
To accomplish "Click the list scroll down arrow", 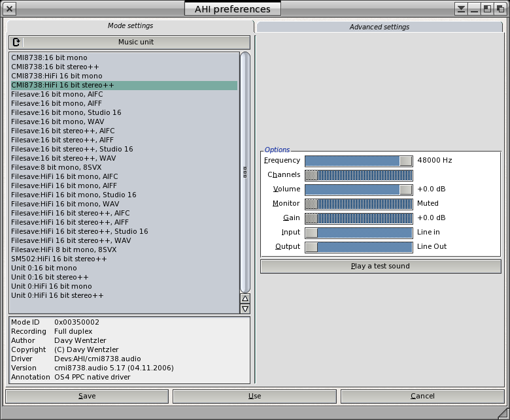I will [x=245, y=309].
